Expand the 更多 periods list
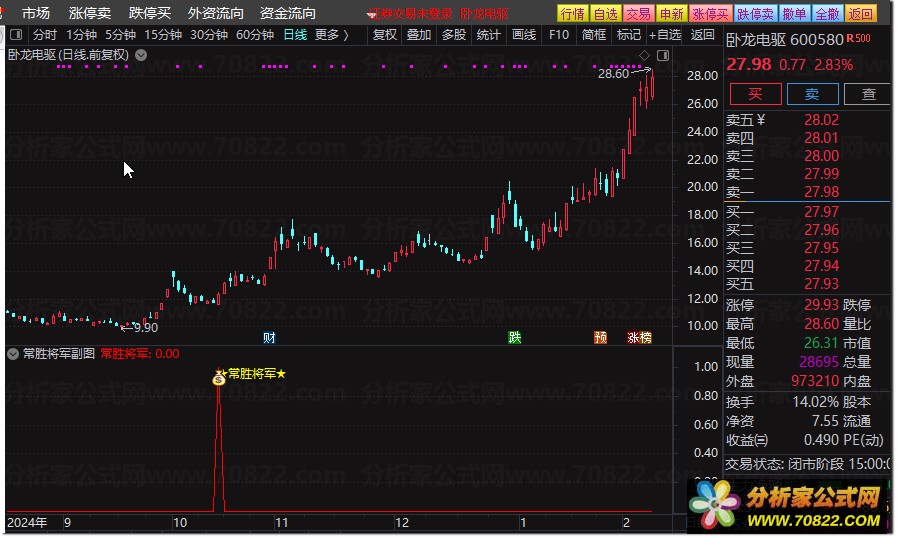This screenshot has width=897, height=537. pyautogui.click(x=332, y=35)
